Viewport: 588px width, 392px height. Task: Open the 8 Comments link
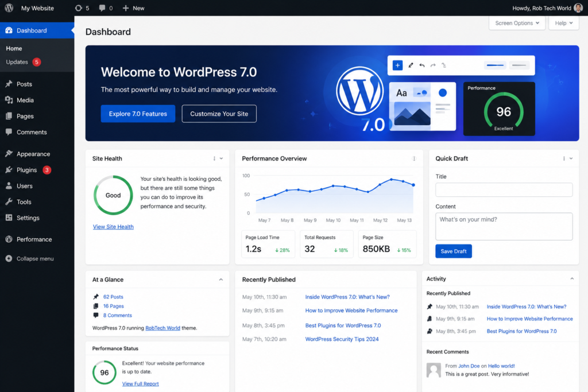click(x=117, y=316)
